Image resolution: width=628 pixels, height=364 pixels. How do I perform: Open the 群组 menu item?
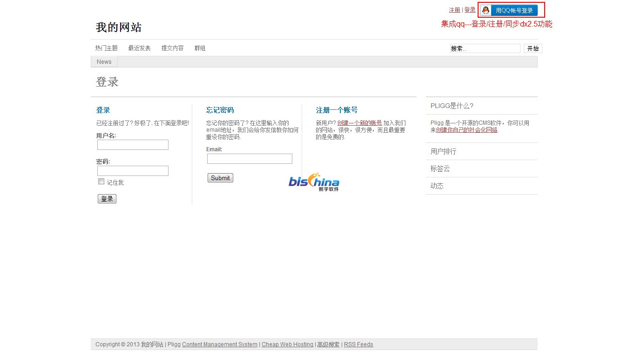(x=200, y=48)
